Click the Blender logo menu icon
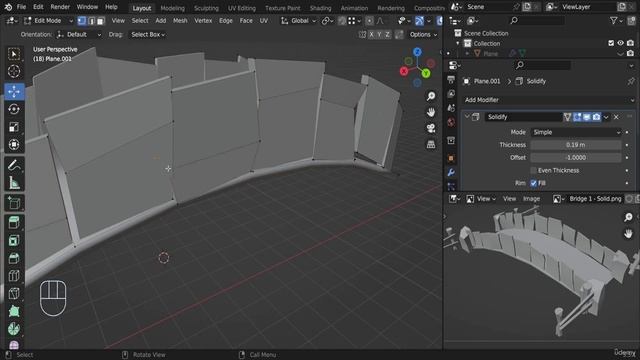Screen dimensions: 640x360 coord(8,7)
